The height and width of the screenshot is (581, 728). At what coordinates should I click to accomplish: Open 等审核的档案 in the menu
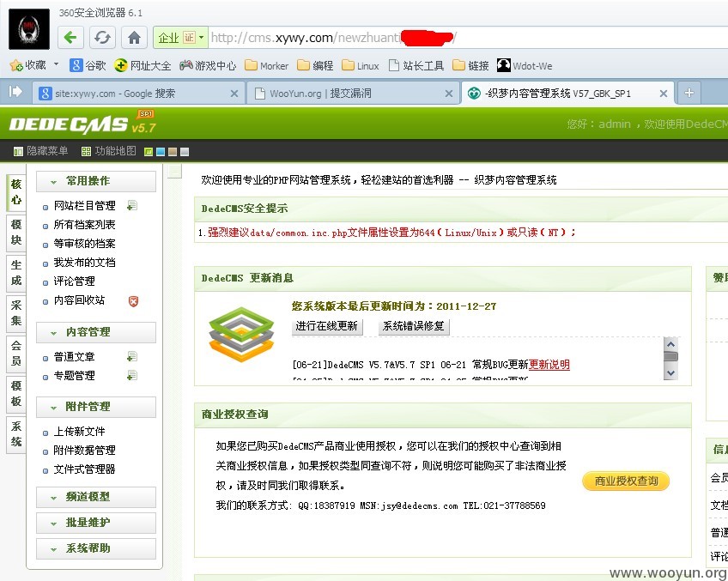[x=84, y=244]
